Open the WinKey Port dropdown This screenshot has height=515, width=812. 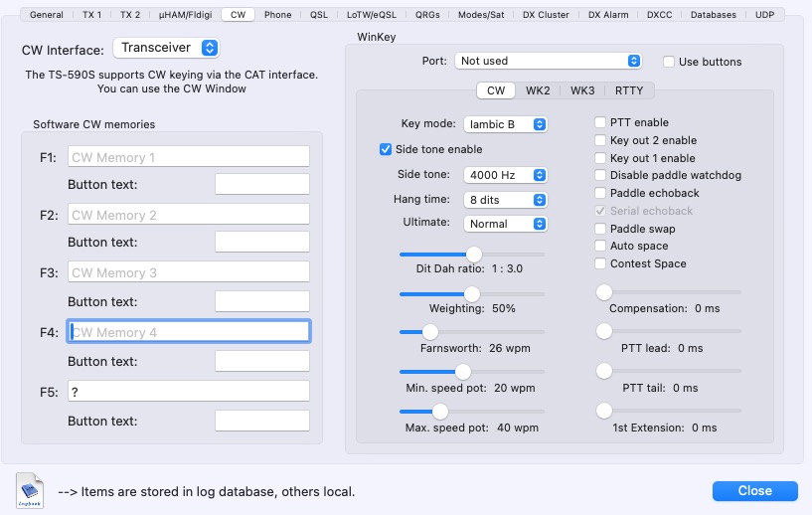(550, 61)
